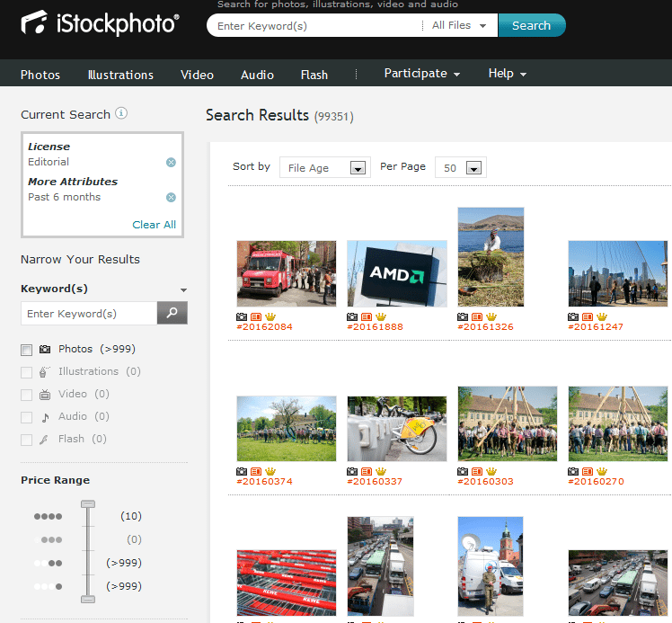Click crown icon under image #20162084
672x623 pixels.
270,316
